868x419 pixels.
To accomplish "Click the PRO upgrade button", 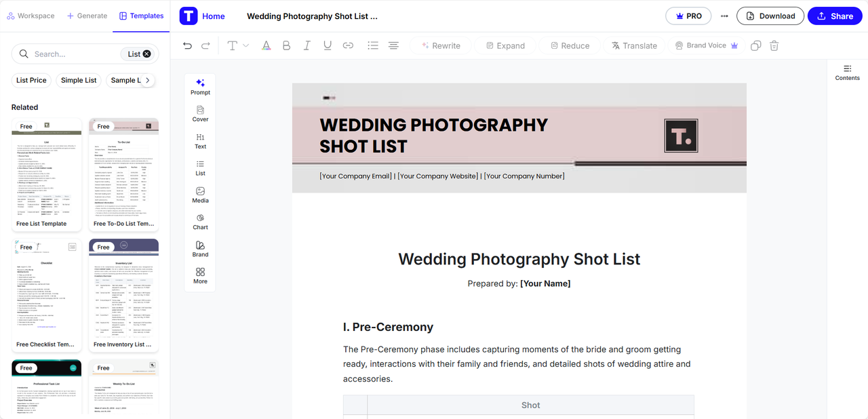I will tap(688, 16).
